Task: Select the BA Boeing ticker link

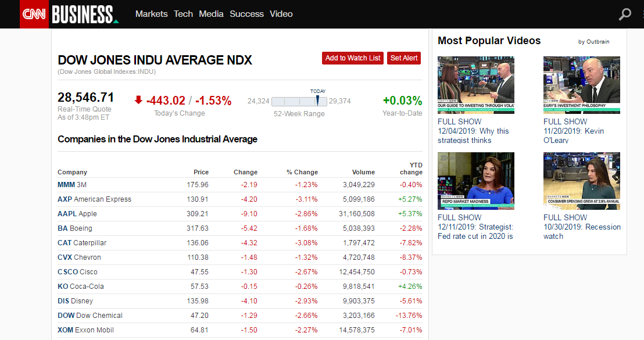Action: click(x=75, y=228)
